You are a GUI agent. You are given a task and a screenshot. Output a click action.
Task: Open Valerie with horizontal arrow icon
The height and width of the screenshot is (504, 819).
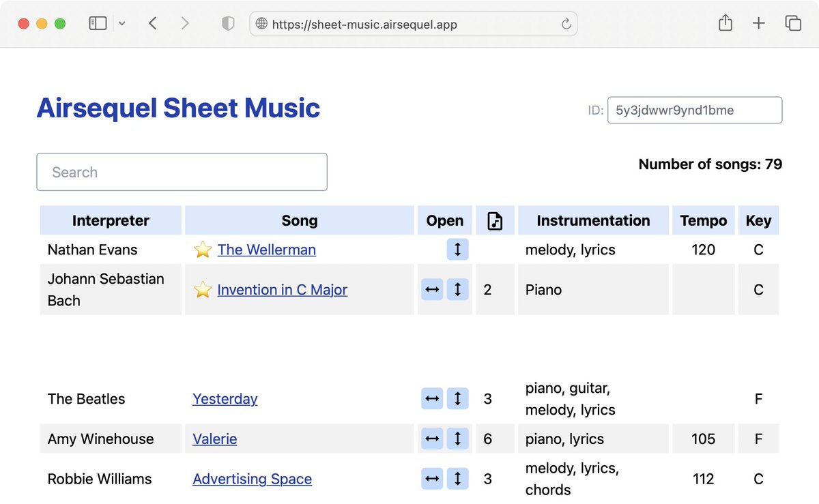pyautogui.click(x=432, y=439)
